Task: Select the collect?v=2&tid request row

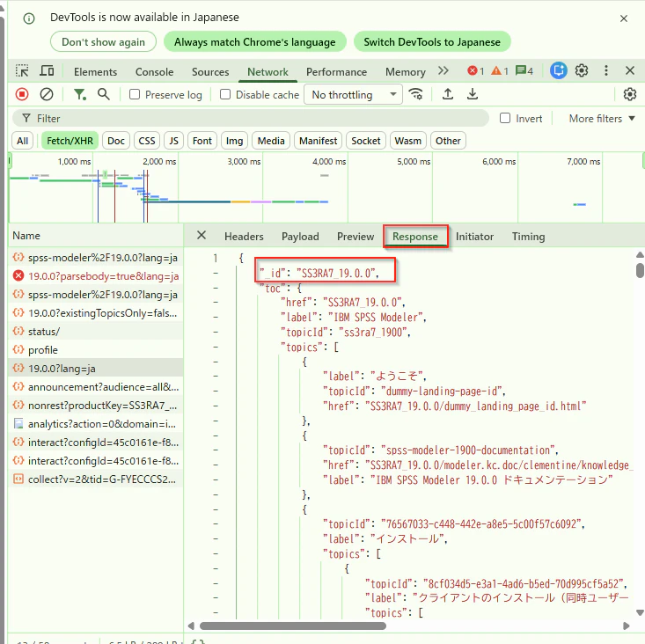Action: point(95,479)
